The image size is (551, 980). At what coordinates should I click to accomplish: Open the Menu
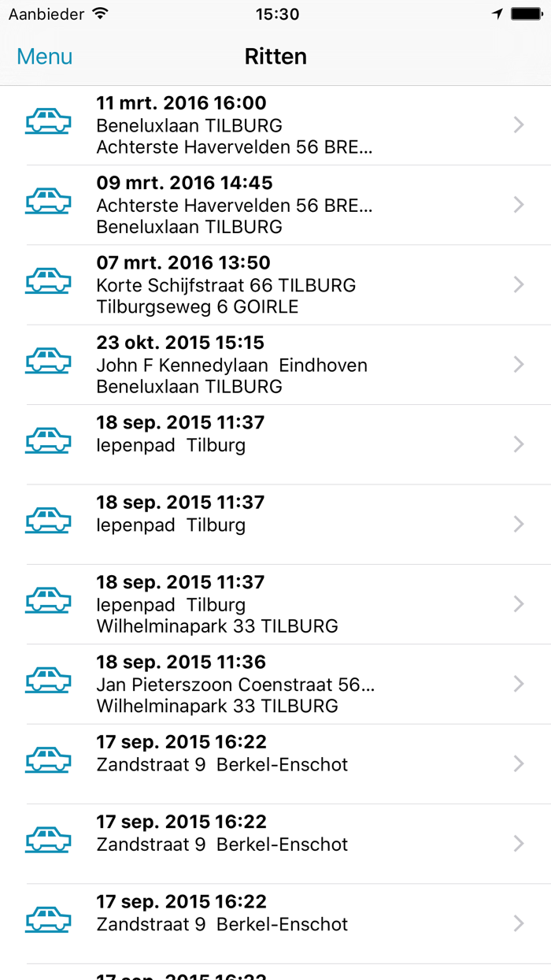[x=43, y=56]
